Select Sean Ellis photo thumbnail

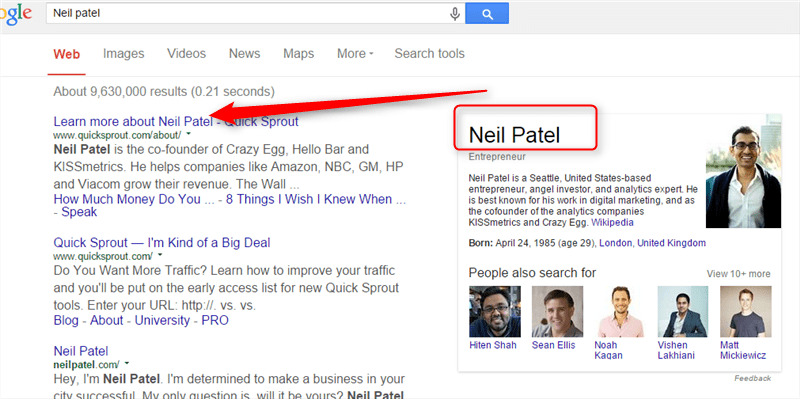tap(557, 311)
